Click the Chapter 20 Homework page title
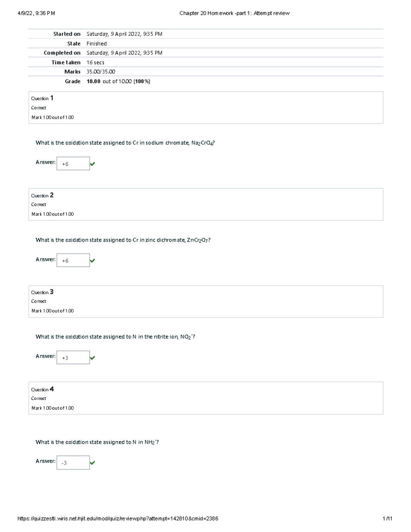This screenshot has width=411, height=532. click(234, 13)
